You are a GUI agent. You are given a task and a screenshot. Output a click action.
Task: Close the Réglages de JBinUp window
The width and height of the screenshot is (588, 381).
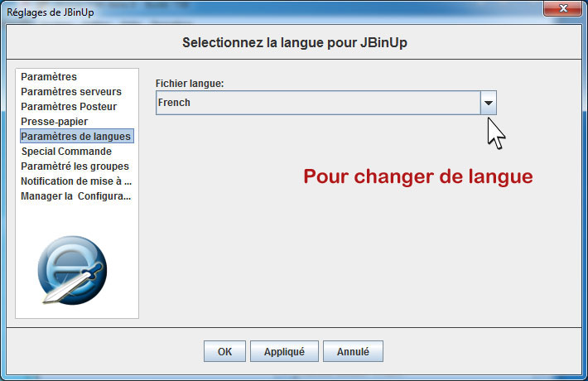(x=562, y=8)
